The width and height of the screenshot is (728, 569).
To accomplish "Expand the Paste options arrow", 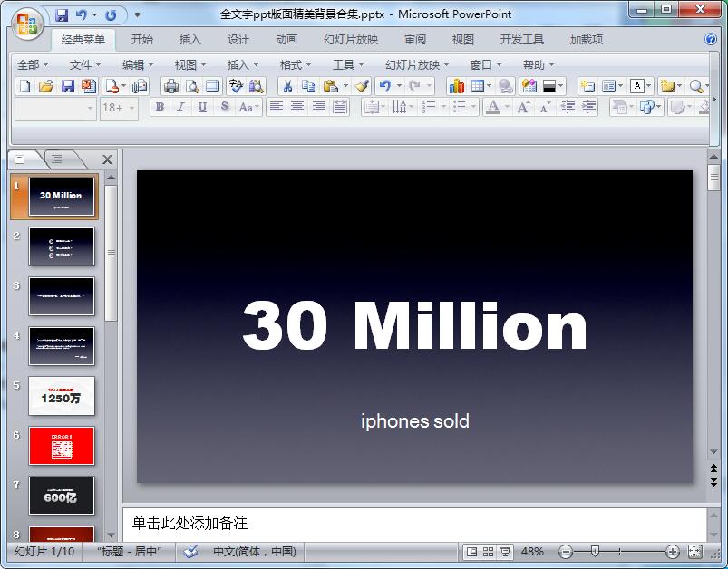I will [x=345, y=86].
